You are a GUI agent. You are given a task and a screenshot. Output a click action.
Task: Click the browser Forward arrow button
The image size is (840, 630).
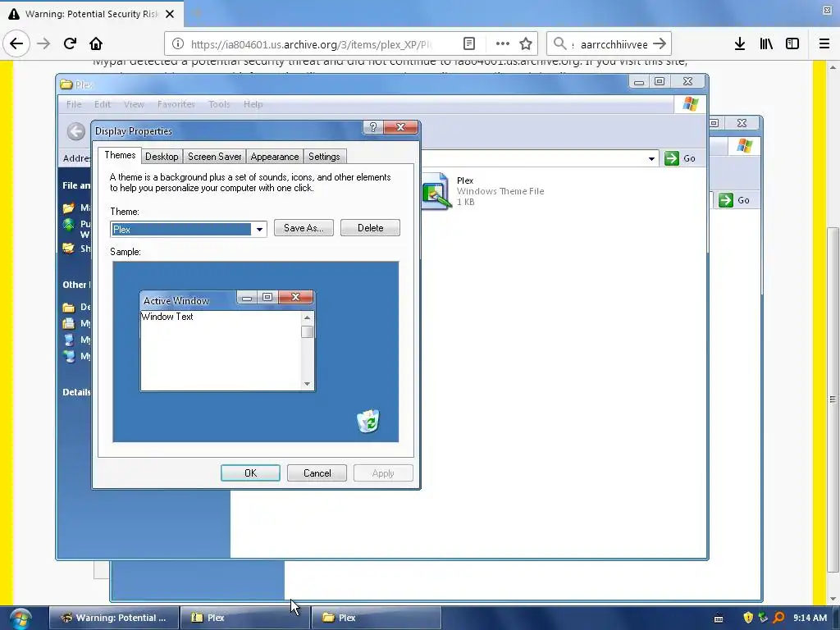[43, 43]
